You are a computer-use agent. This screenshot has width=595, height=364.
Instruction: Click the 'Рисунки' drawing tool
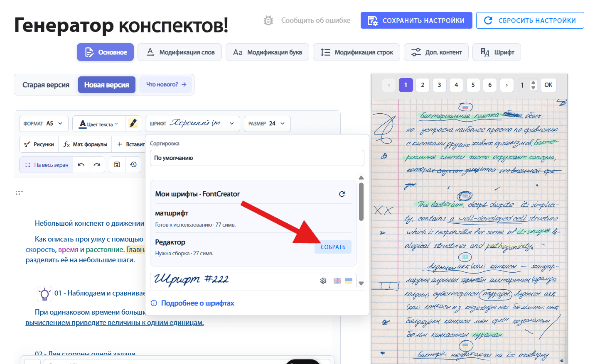pyautogui.click(x=39, y=144)
